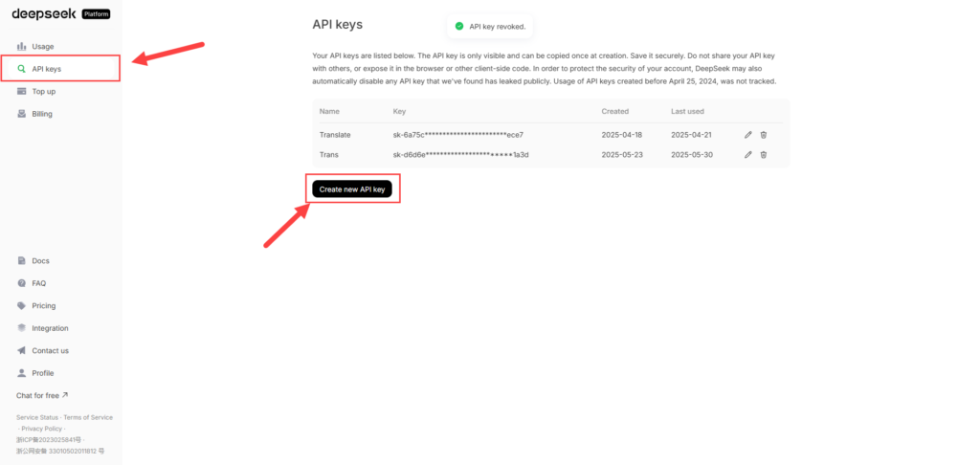Open the Service Status link
980x465 pixels.
tap(37, 417)
